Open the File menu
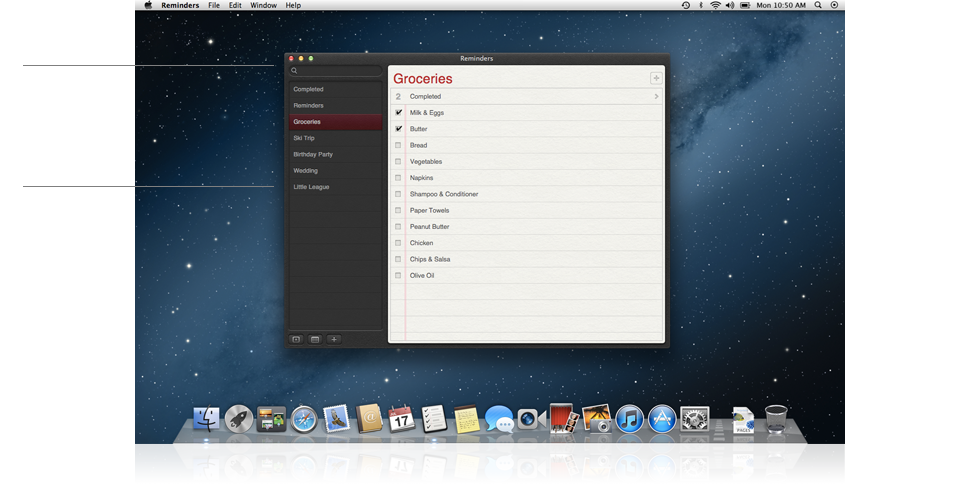The width and height of the screenshot is (980, 484). point(214,5)
